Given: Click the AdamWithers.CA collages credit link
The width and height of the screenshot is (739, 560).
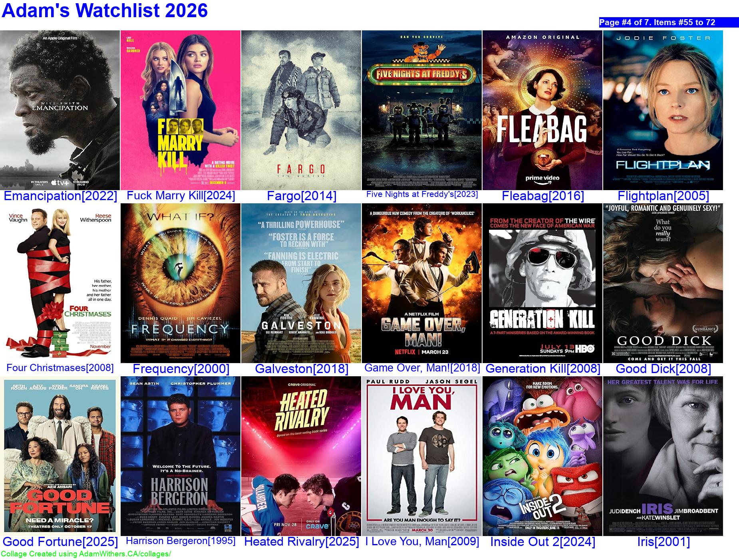Looking at the screenshot, I should (x=86, y=554).
